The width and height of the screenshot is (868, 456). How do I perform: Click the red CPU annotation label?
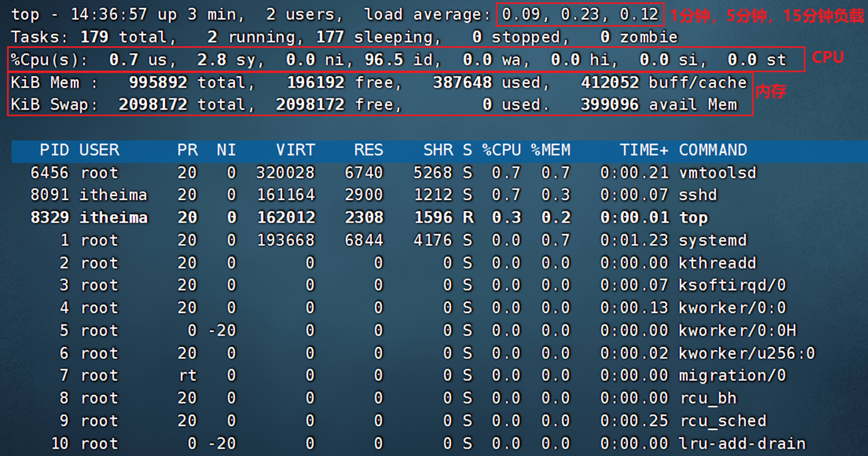[x=827, y=58]
